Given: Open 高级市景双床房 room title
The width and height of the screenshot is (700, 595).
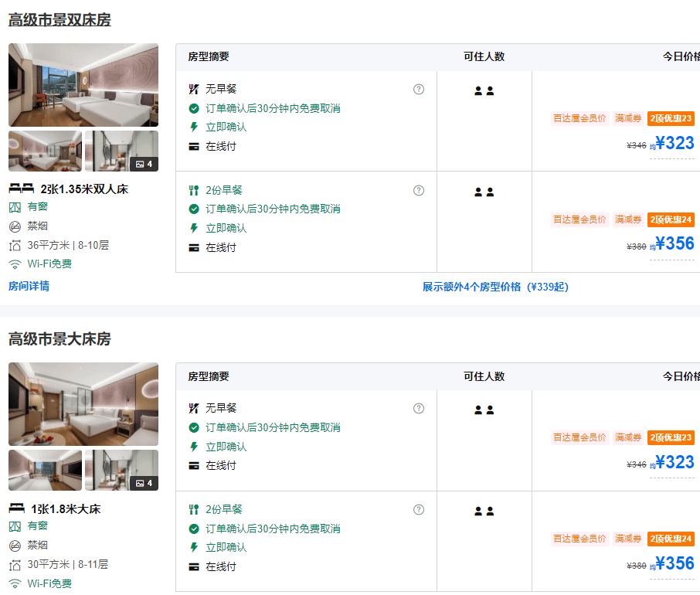Looking at the screenshot, I should 59,20.
